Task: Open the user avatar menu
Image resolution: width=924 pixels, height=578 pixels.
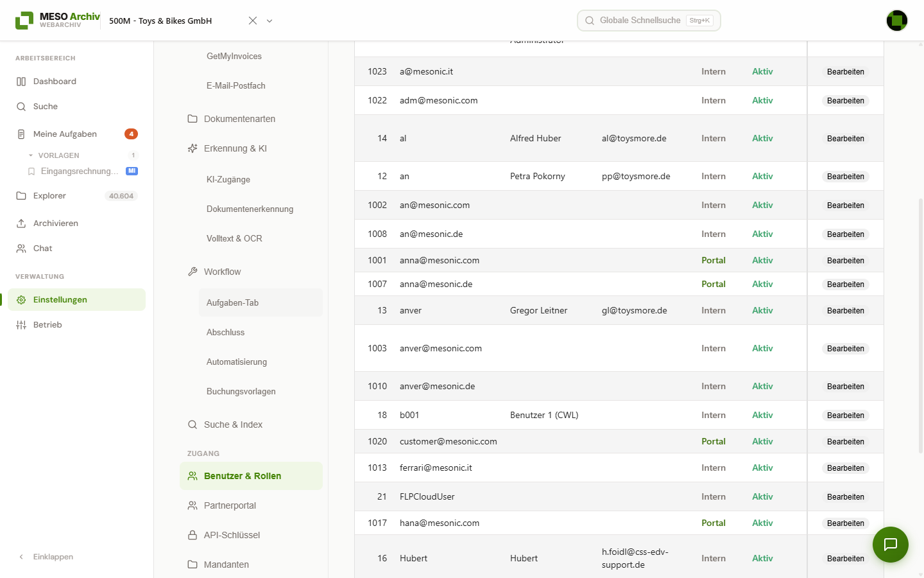Action: click(x=897, y=21)
